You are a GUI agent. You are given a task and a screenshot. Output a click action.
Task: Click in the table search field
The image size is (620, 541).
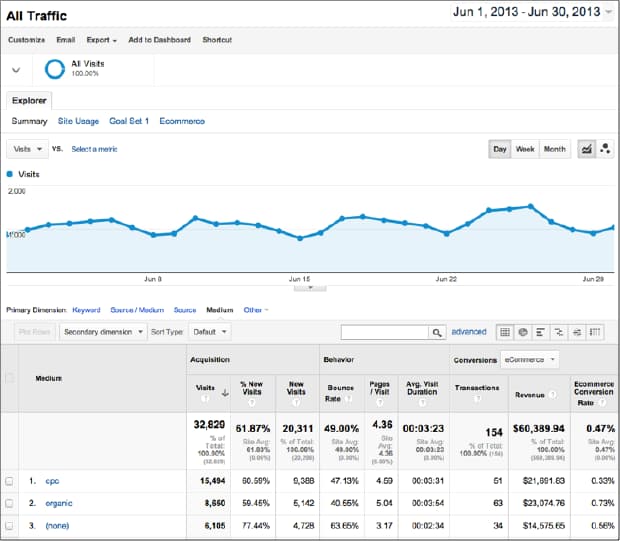coord(384,332)
